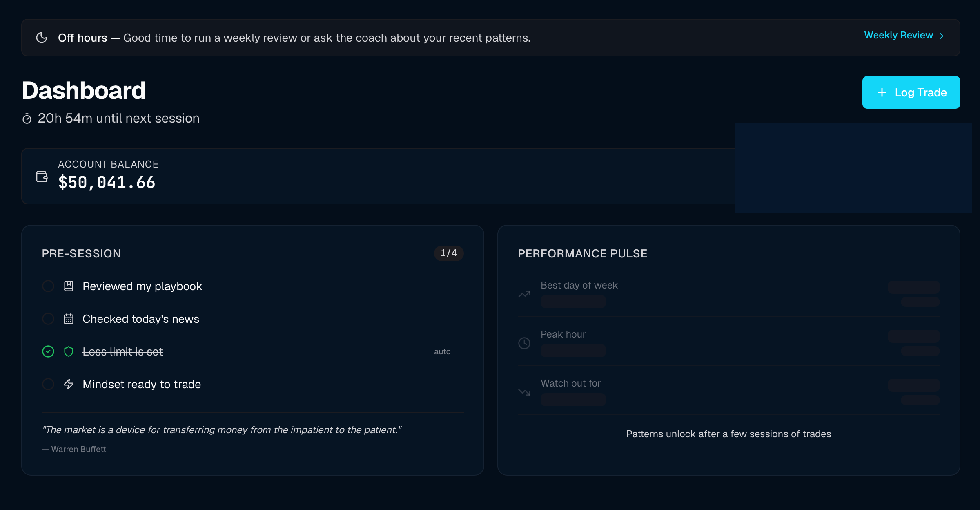Click the wallet icon in Account Balance card

coord(42,177)
